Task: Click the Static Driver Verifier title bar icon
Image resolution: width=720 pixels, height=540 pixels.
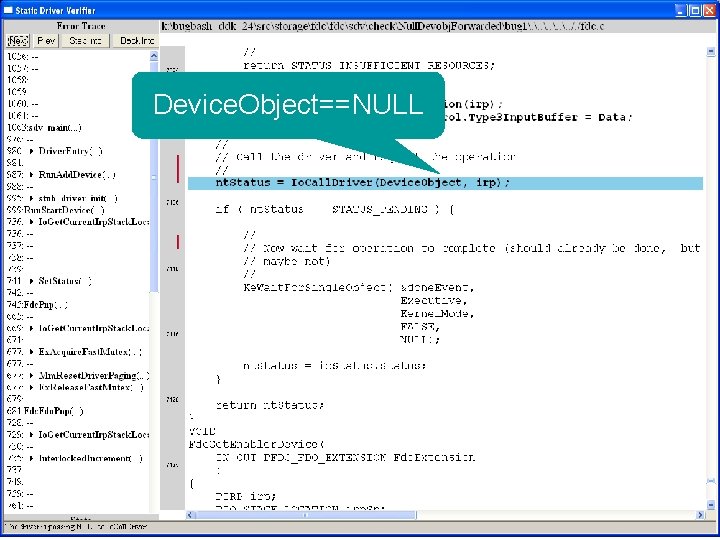Action: click(8, 10)
